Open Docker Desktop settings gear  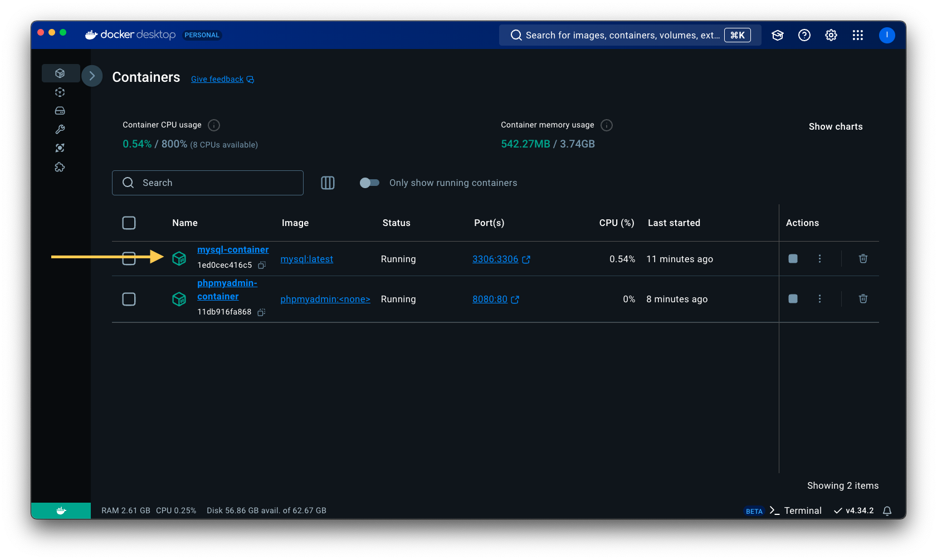(831, 35)
